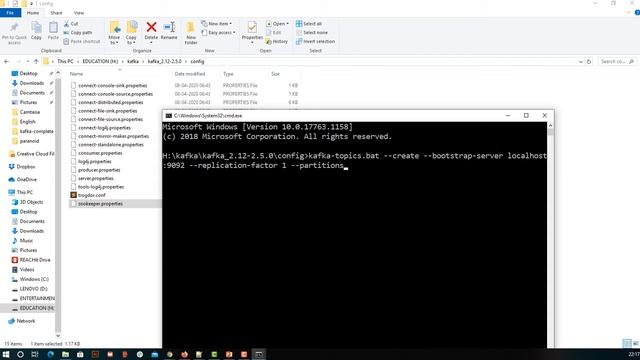Click the Properties checkmark icon
640x360 pixels.
(252, 27)
